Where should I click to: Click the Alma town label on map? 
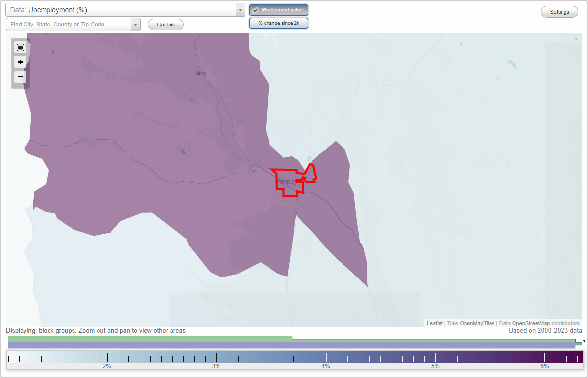(x=200, y=73)
